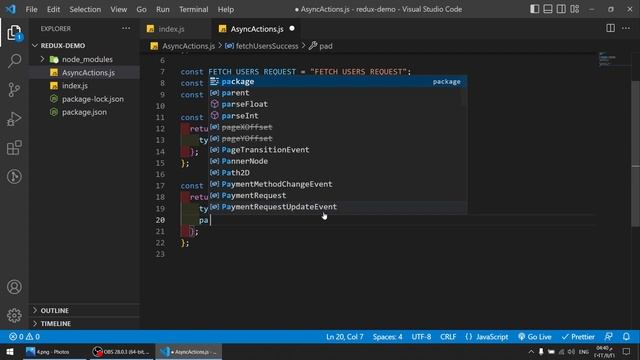The image size is (640, 360).
Task: Click the errors and warnings status indicator
Action: (24, 337)
